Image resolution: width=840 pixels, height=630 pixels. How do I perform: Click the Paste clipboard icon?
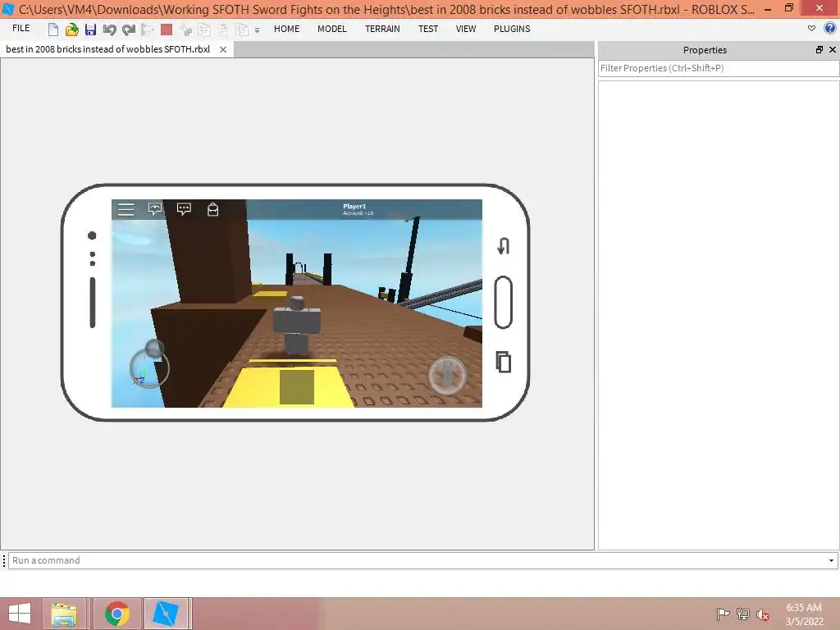pos(223,30)
